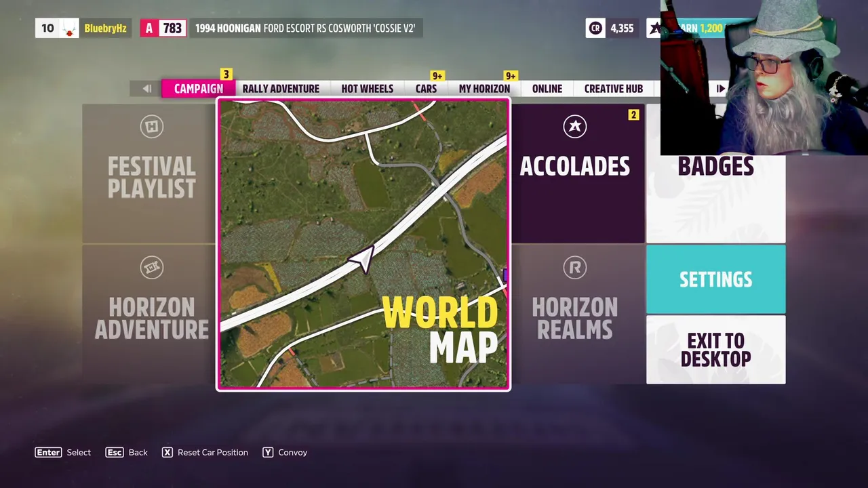Click the Cars 9+ notification badge
Screen dimensions: 868x488
(437, 75)
